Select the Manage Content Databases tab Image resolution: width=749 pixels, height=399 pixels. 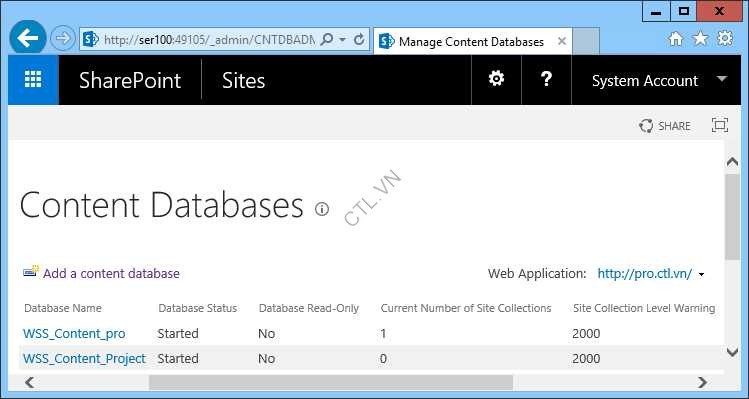[x=472, y=42]
